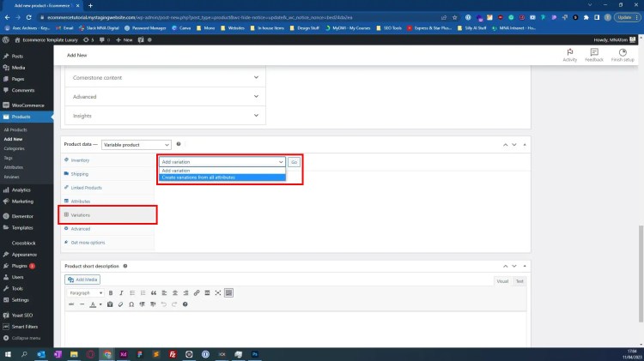Decrease indent in editor
The width and height of the screenshot is (644, 361).
142,304
